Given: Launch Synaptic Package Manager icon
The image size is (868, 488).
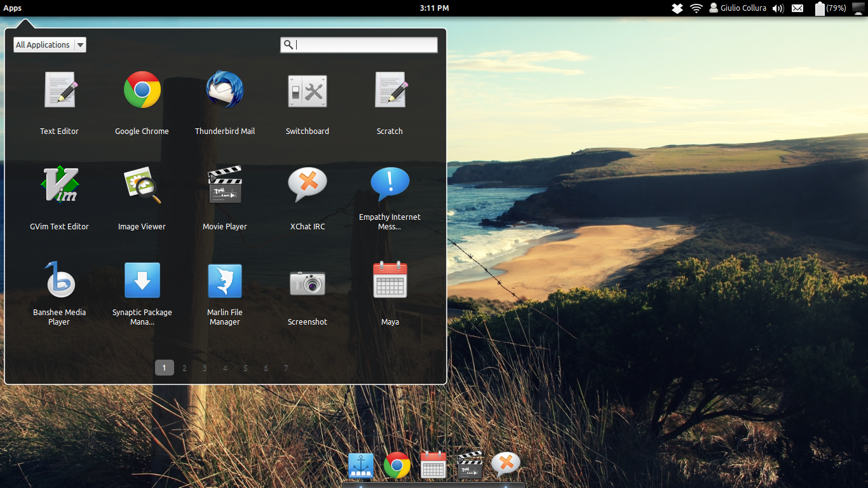Looking at the screenshot, I should tap(142, 280).
